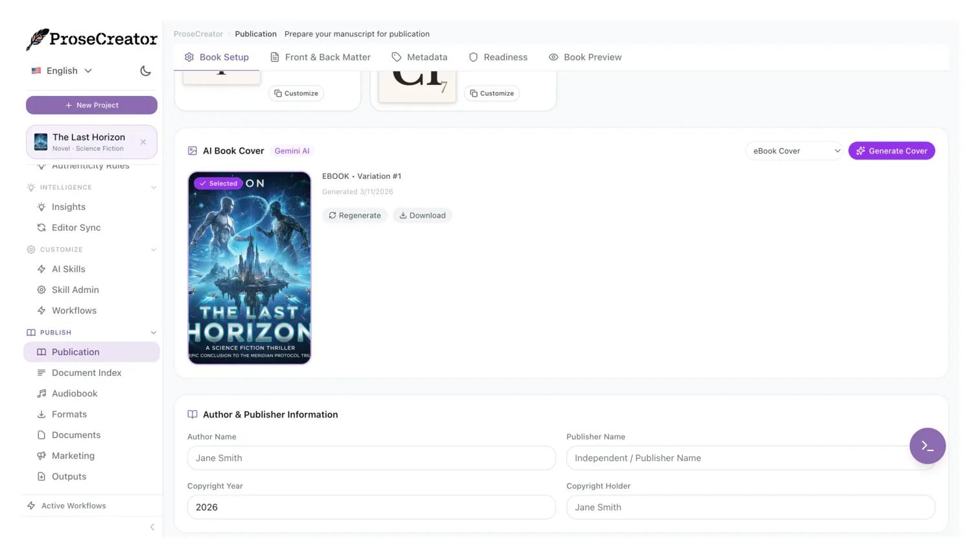Switch to the Front & Back Matter tab
Screen dimensions: 980x558
(x=320, y=57)
